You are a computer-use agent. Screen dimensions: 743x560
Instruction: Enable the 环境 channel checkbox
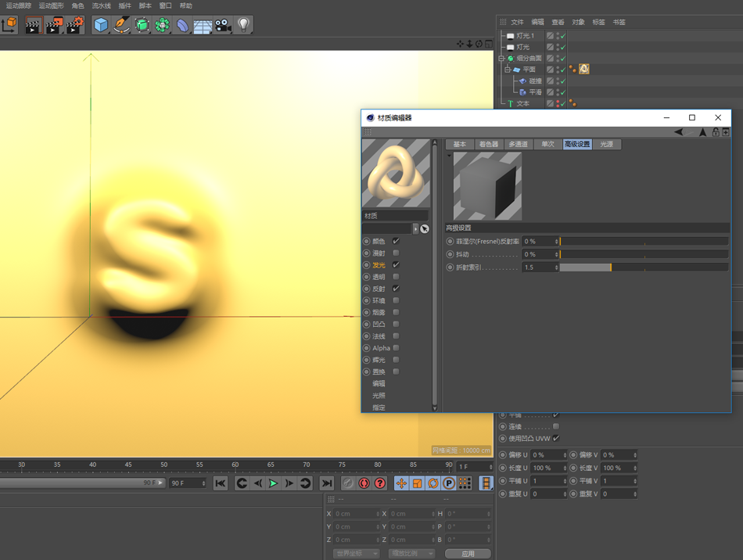(x=397, y=300)
